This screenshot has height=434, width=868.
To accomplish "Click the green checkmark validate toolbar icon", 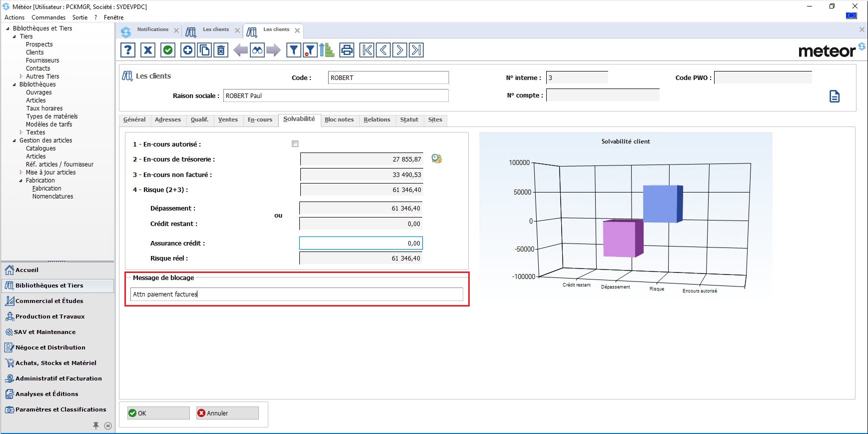I will 168,50.
